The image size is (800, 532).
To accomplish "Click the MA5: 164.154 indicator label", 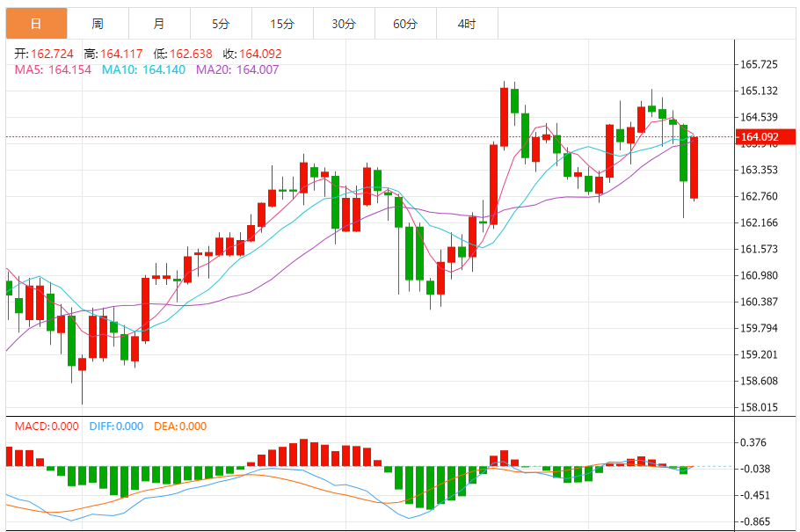I will [53, 70].
